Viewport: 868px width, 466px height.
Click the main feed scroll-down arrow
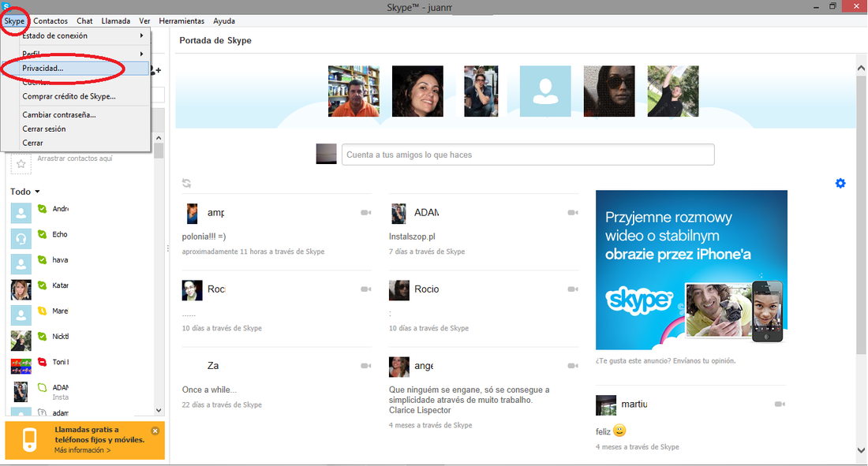tap(861, 450)
